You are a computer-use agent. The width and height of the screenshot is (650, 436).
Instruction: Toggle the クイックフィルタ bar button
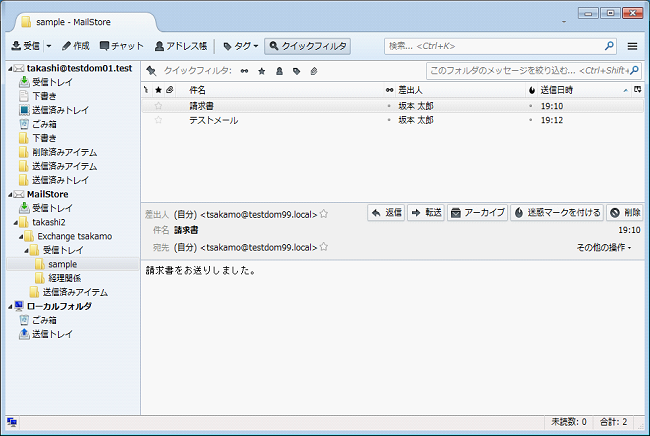coord(307,46)
